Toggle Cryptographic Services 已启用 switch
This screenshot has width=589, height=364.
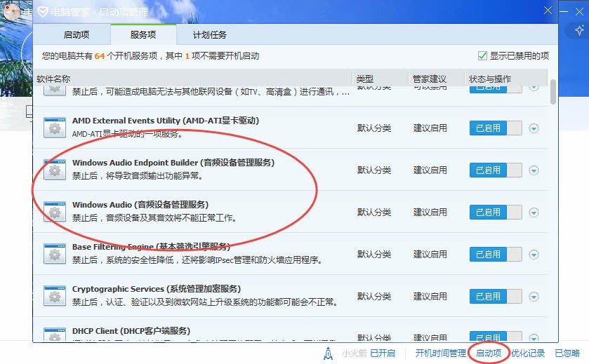pos(496,296)
